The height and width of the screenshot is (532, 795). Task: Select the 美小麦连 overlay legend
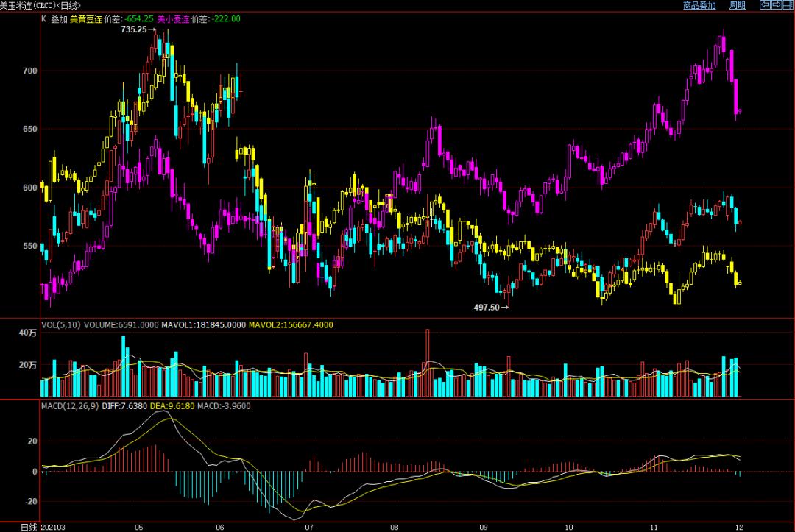coord(173,18)
